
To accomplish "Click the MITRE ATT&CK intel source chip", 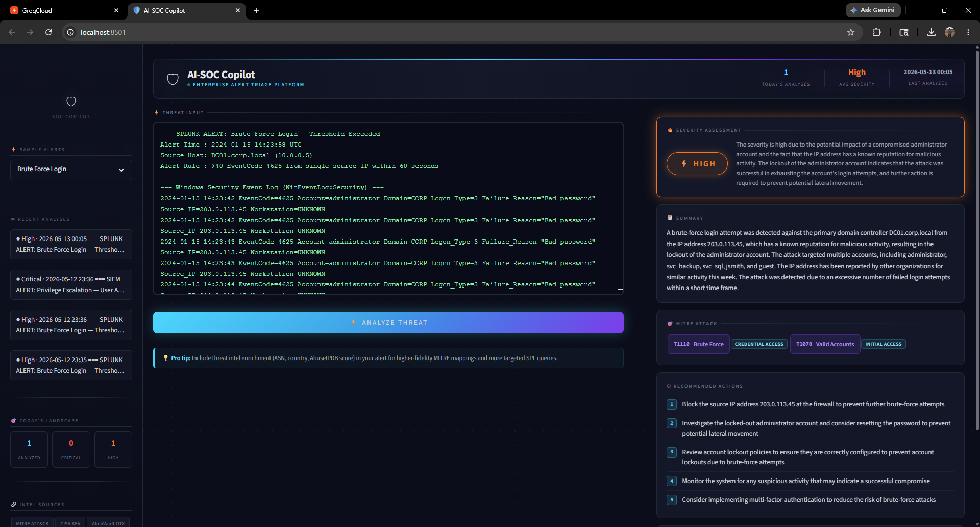I will pyautogui.click(x=33, y=522).
